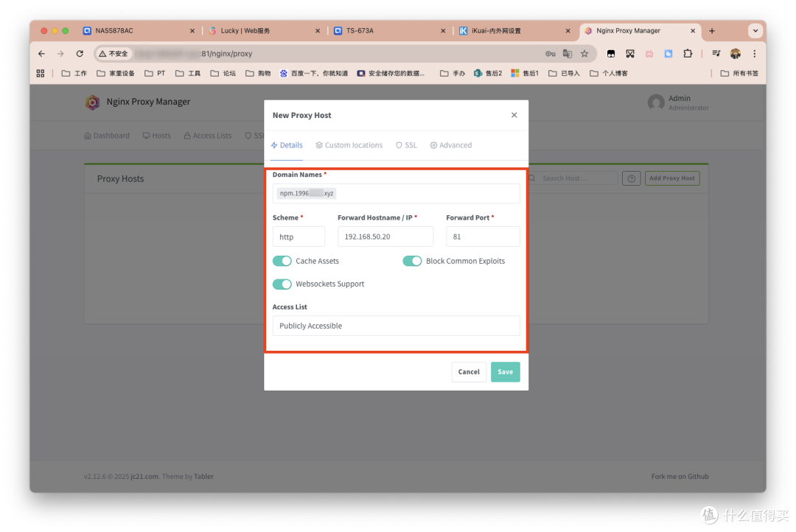Open the 家里设备 bookmark folder
The height and width of the screenshot is (532, 796).
click(116, 74)
